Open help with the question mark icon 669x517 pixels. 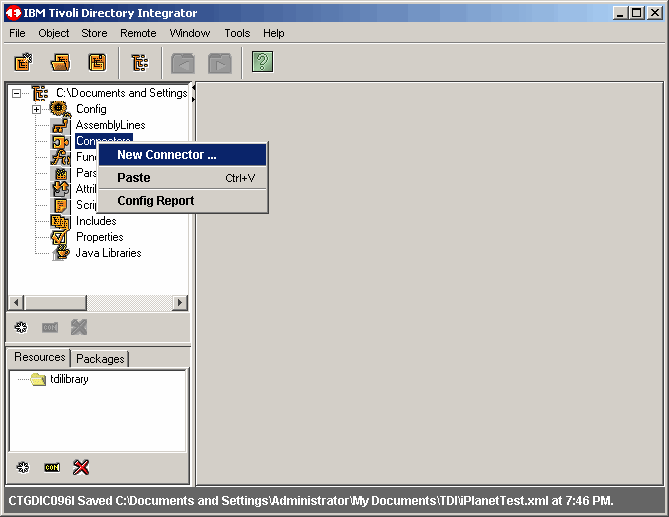click(x=262, y=63)
